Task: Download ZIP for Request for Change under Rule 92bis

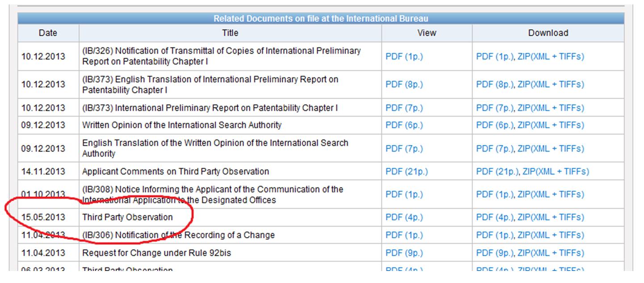Action: (550, 253)
